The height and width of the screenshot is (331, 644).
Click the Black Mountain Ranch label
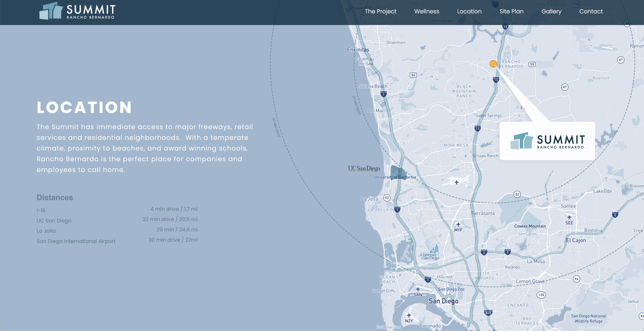point(464,91)
